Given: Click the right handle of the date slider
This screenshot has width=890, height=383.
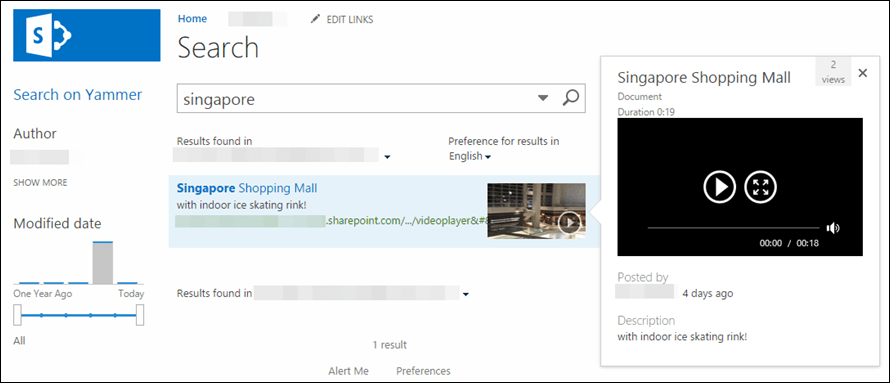Looking at the screenshot, I should click(x=140, y=315).
